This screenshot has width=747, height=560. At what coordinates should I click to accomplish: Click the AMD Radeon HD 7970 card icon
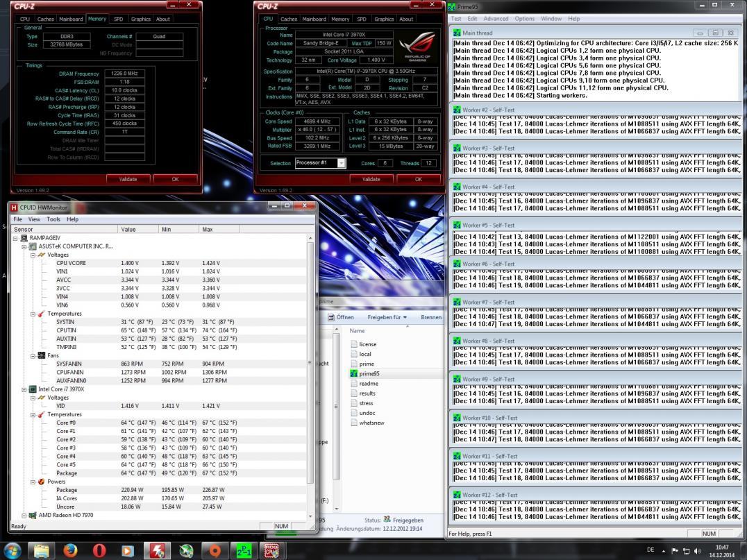pos(33,515)
